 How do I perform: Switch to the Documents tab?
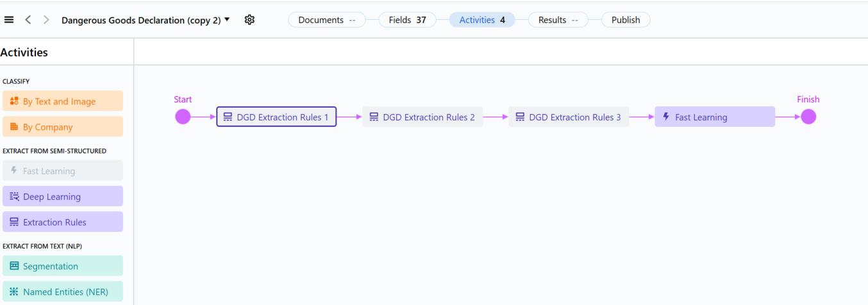click(x=327, y=20)
